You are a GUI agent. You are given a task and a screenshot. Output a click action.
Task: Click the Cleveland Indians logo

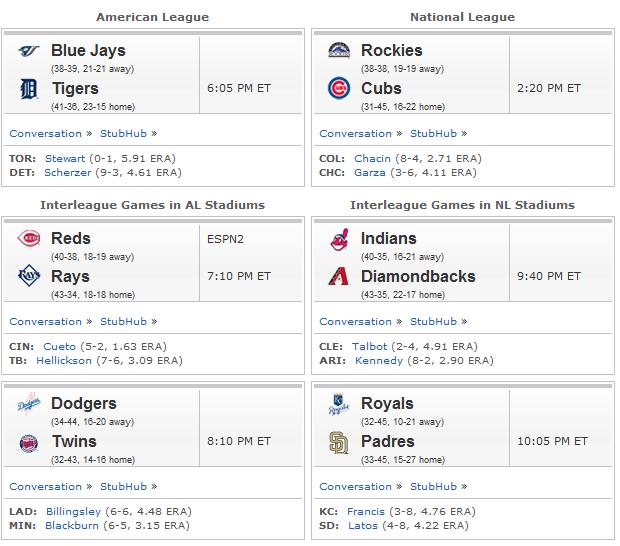point(340,239)
